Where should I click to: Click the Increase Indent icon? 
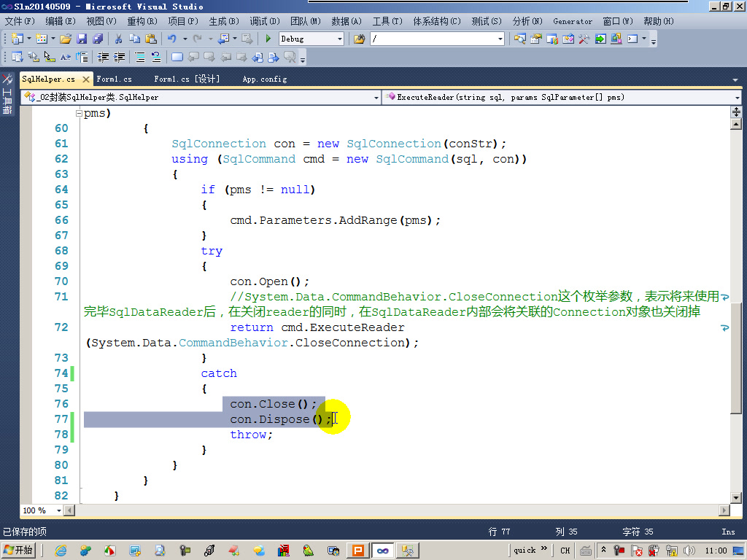[x=118, y=56]
